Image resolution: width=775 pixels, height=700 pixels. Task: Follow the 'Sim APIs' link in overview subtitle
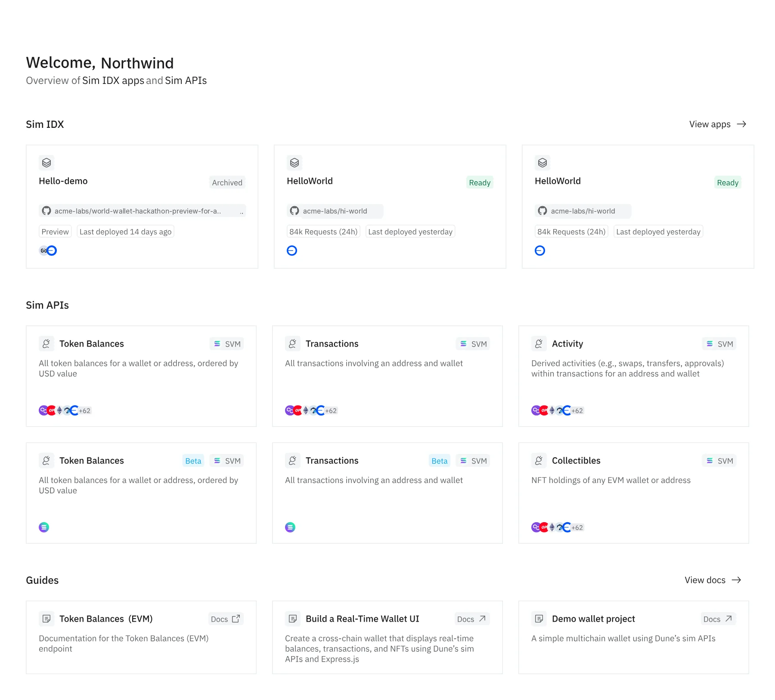[x=186, y=81]
